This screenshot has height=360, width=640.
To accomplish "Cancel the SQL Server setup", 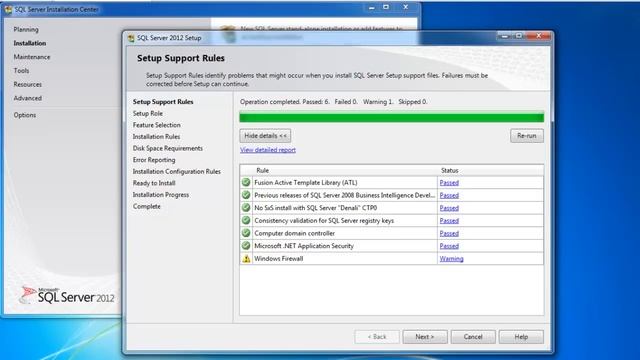I will tap(473, 337).
